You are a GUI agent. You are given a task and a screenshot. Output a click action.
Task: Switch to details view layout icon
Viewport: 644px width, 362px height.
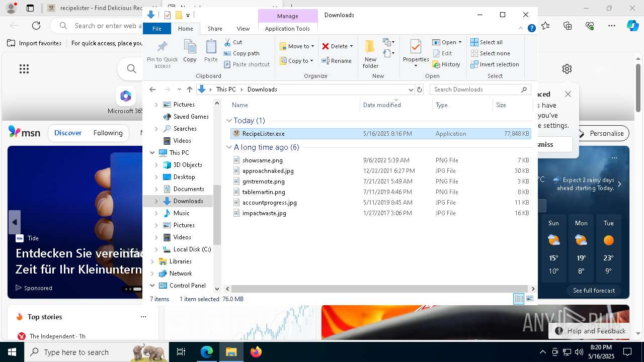[x=519, y=299]
